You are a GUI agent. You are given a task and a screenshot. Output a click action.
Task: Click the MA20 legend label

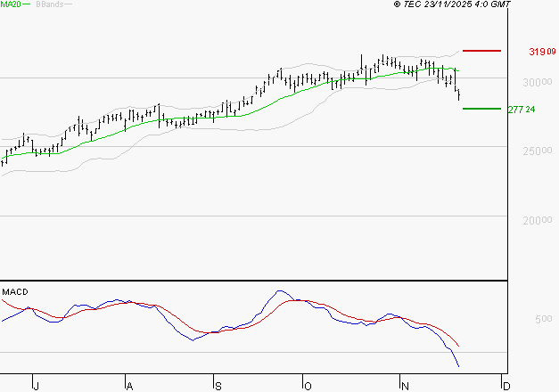point(11,4)
